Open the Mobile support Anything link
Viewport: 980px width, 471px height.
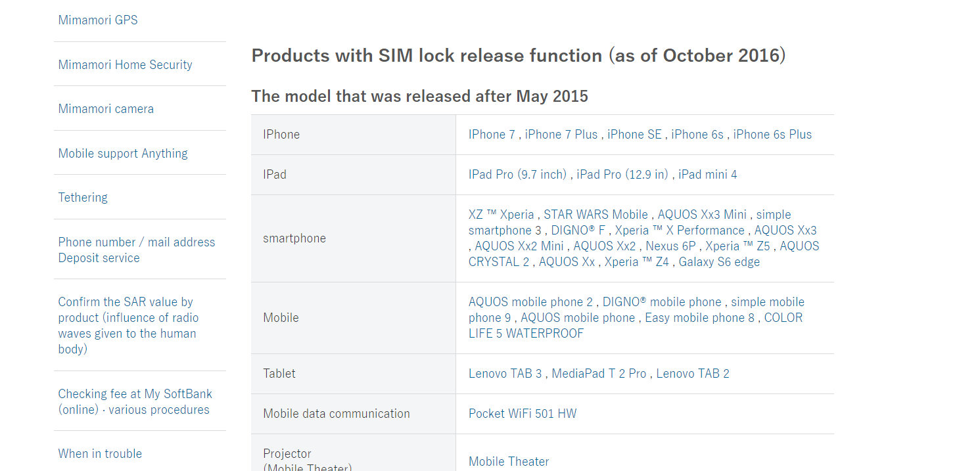pyautogui.click(x=123, y=153)
